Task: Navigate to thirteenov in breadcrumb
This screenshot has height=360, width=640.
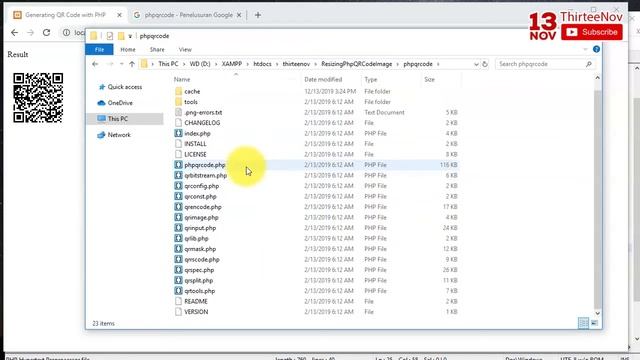Action: [x=296, y=64]
